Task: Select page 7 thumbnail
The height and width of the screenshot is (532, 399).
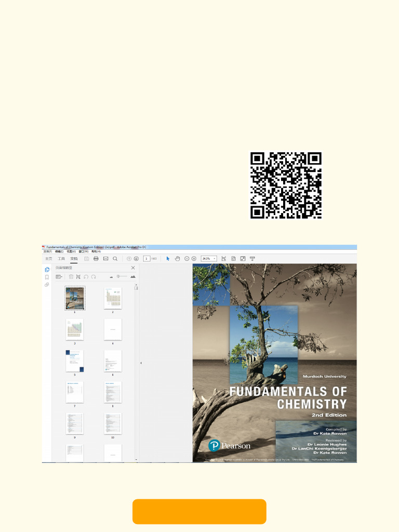Action: point(75,392)
